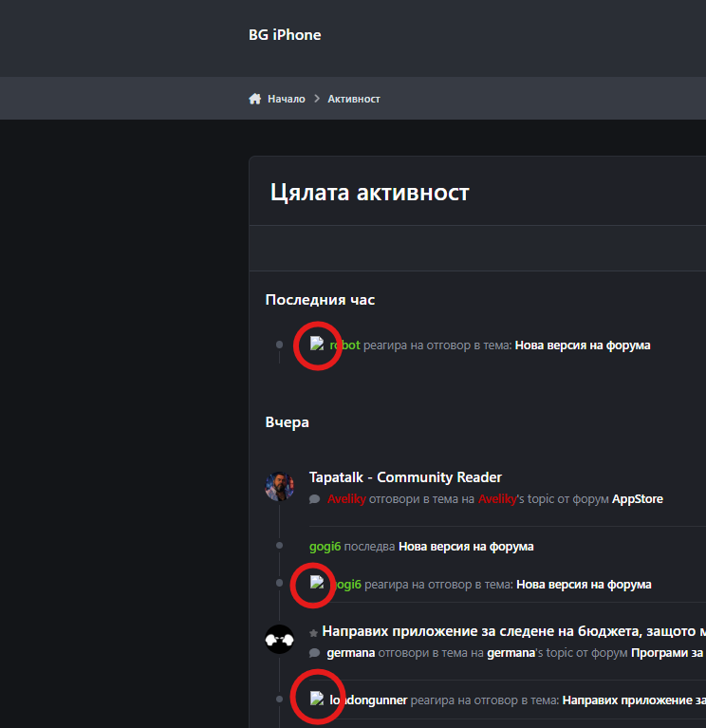The height and width of the screenshot is (728, 706).
Task: Click the broken reaction image beside robot
Action: (317, 344)
